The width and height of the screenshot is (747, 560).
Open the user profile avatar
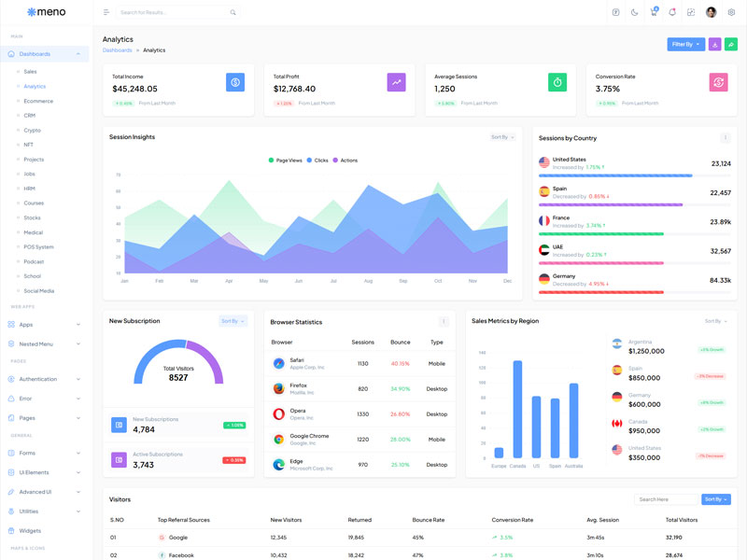pyautogui.click(x=712, y=12)
